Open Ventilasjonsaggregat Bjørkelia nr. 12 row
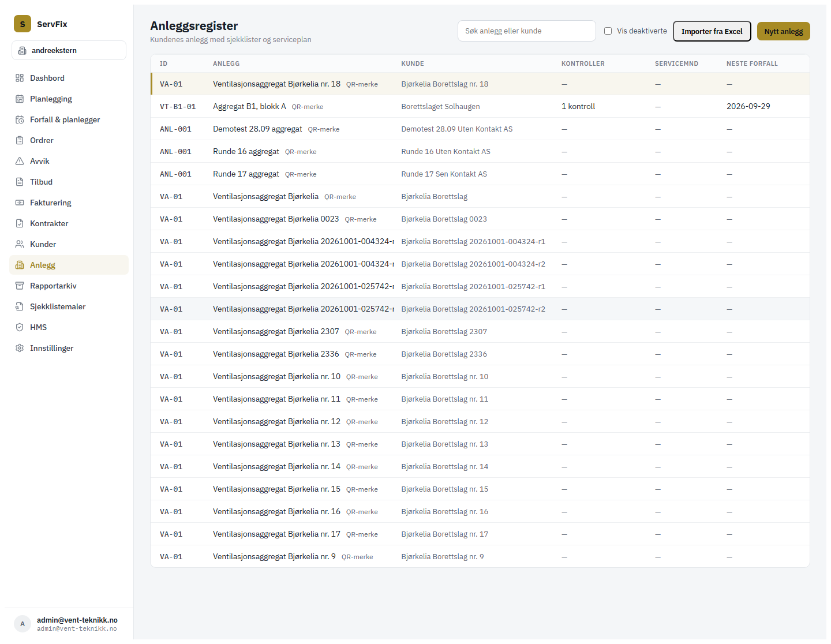 (x=480, y=421)
